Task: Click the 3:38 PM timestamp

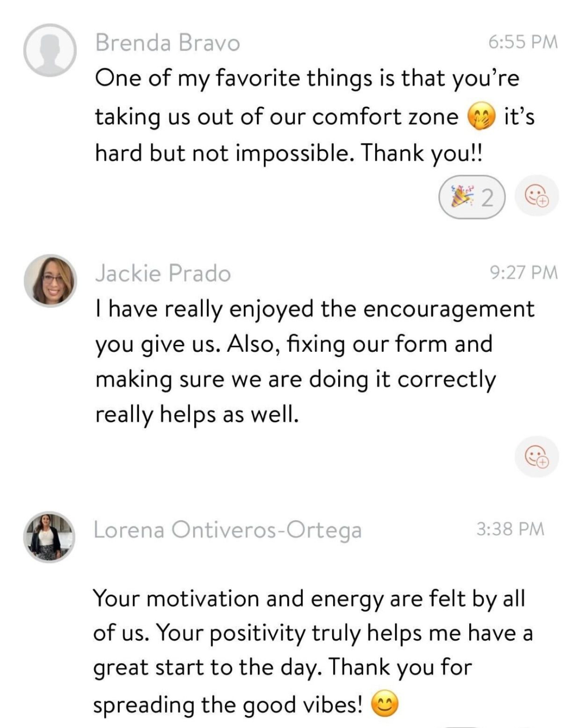Action: click(x=510, y=529)
